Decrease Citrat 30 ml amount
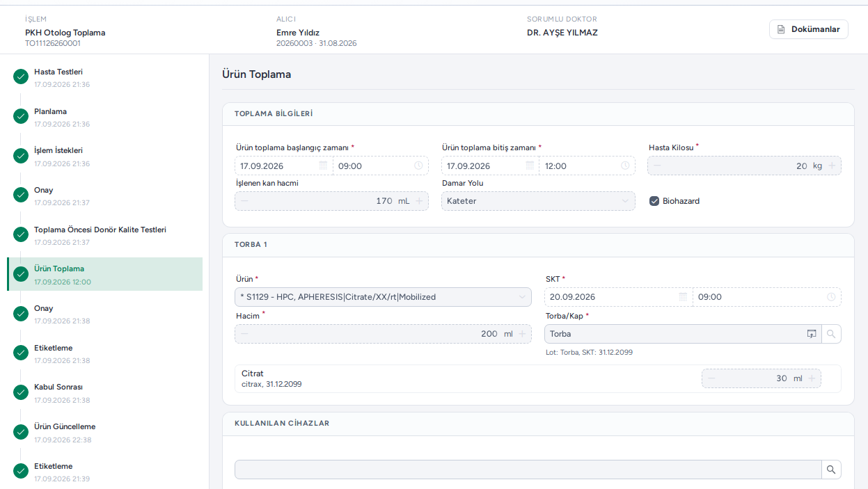This screenshot has height=489, width=868. pyautogui.click(x=711, y=378)
